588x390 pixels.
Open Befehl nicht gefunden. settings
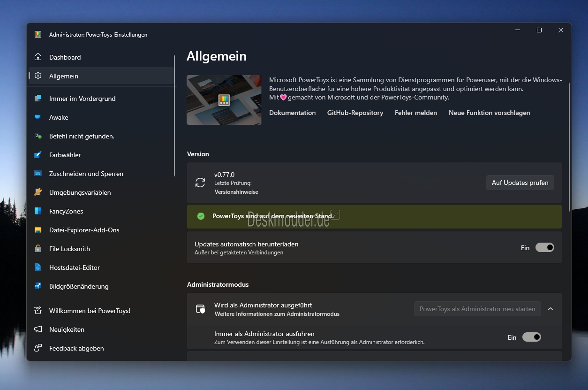(101, 136)
